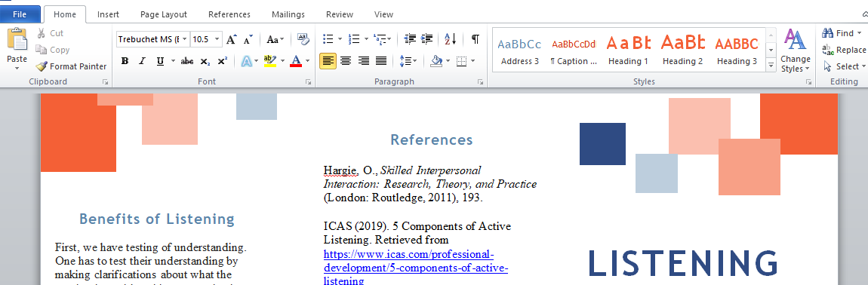Viewport: 868px width, 285px height.
Task: Apply red font color
Action: [x=296, y=61]
